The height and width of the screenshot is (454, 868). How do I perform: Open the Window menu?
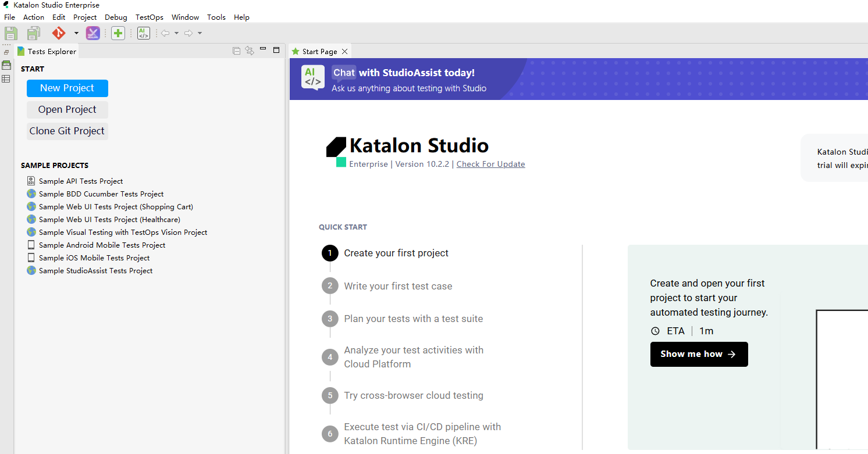tap(185, 17)
